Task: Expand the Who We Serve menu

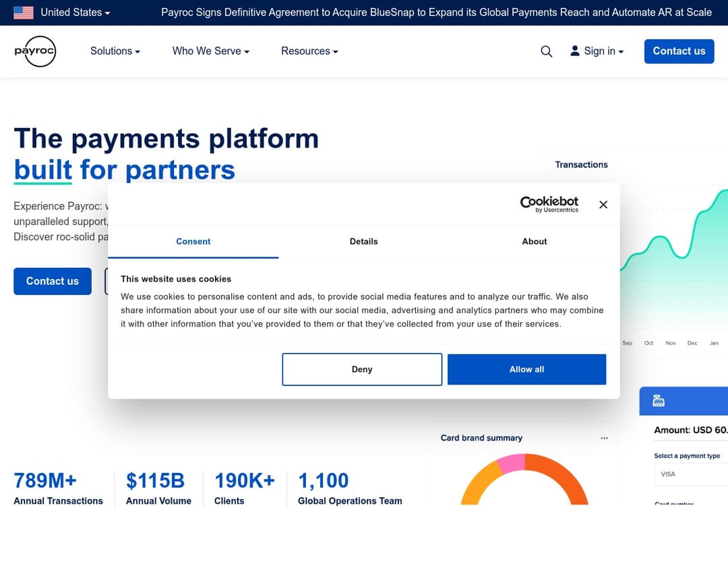Action: [211, 51]
